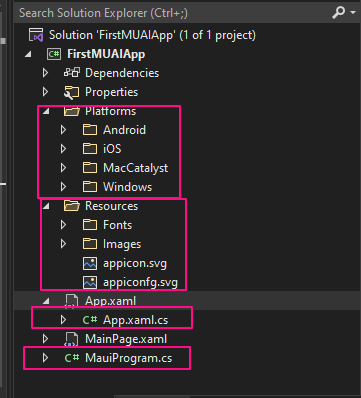Select the C# project icon for FirstMUAIApp

coord(54,54)
